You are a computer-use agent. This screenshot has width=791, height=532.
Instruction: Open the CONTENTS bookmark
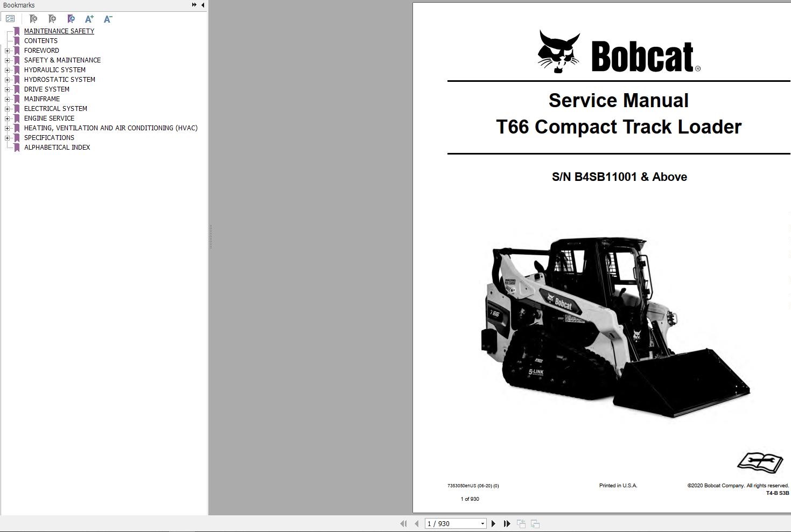coord(41,41)
